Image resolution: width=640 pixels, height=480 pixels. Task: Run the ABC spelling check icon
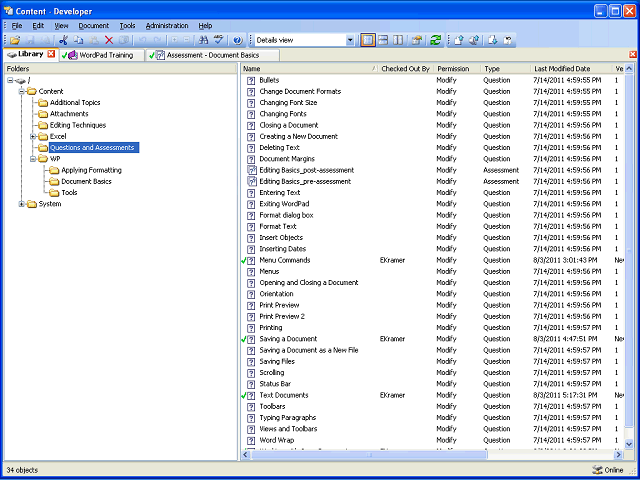[219, 40]
